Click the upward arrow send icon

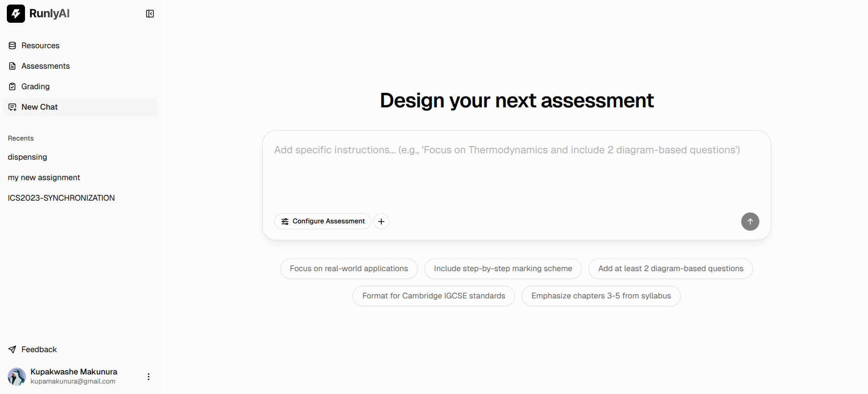pos(749,222)
